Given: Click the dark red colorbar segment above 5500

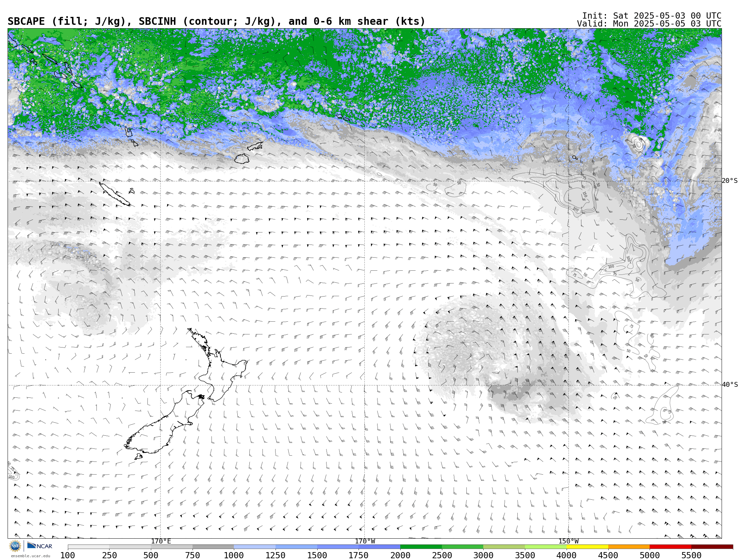Looking at the screenshot, I should [x=712, y=547].
